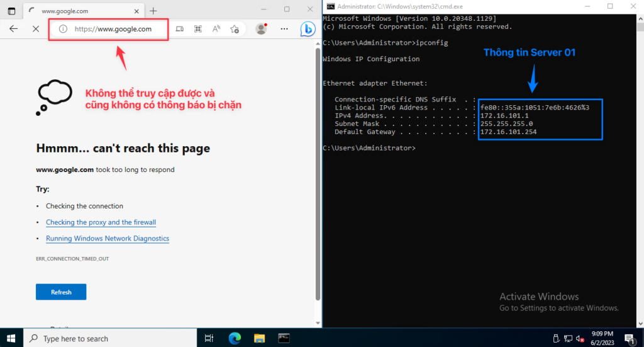Image resolution: width=644 pixels, height=347 pixels.
Task: Click the blue Refresh button
Action: pos(61,292)
